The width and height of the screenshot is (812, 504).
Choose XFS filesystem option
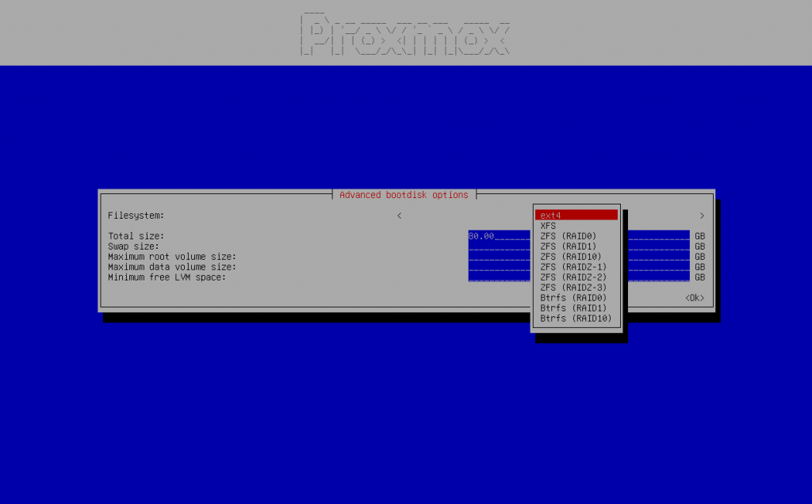(547, 226)
